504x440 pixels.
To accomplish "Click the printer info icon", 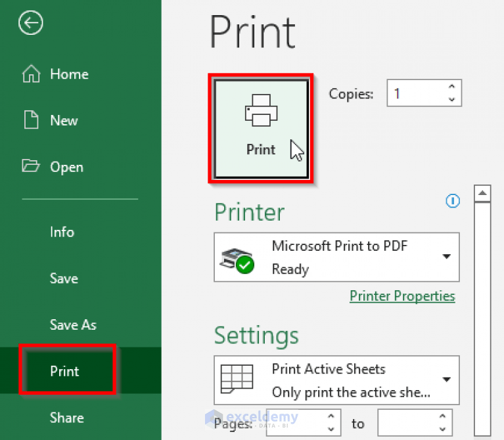I will [x=453, y=201].
